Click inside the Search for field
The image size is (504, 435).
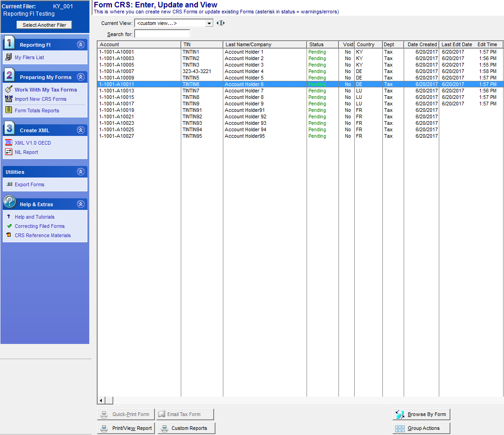coord(161,34)
